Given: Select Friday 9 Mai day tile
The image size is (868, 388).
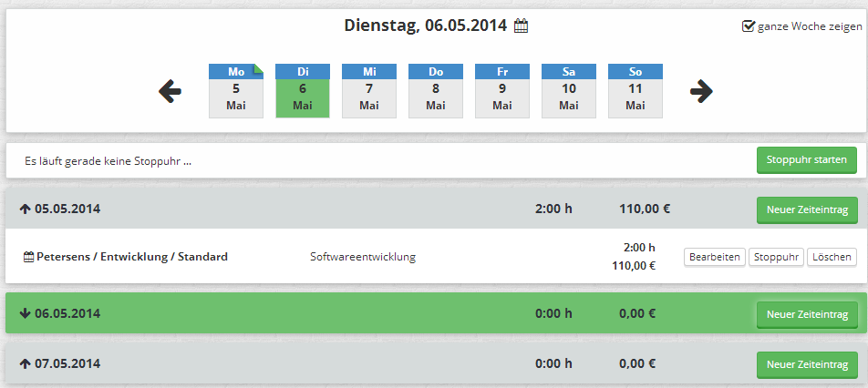Looking at the screenshot, I should pos(502,91).
